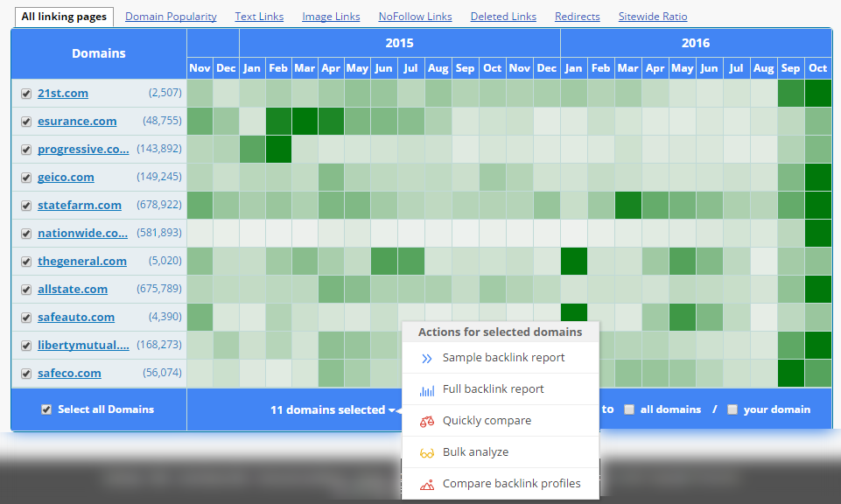Screen dimensions: 841x504
Task: Click thegeneral.com Jan 2016 dark green cell
Action: click(574, 261)
